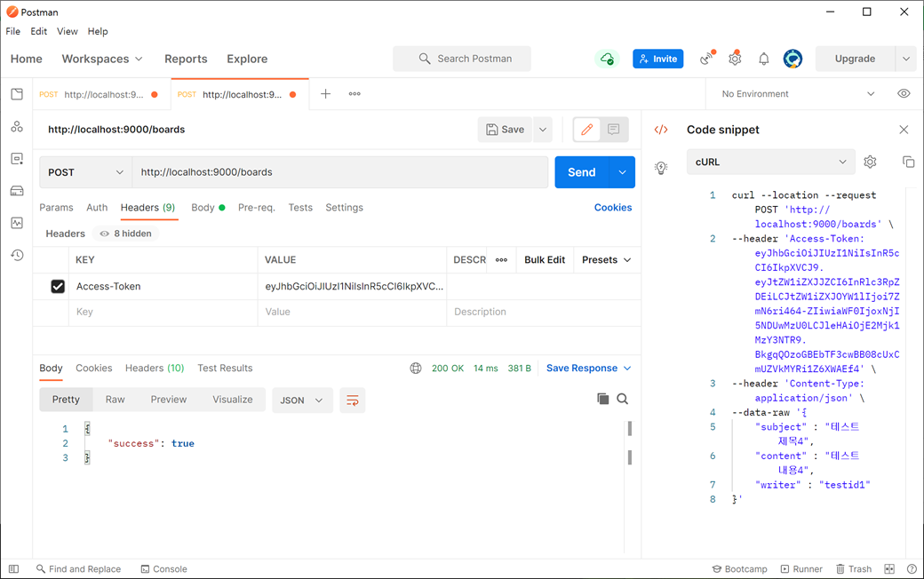The width and height of the screenshot is (924, 579).
Task: Uncheck the Access-Token header checkbox
Action: 58,286
